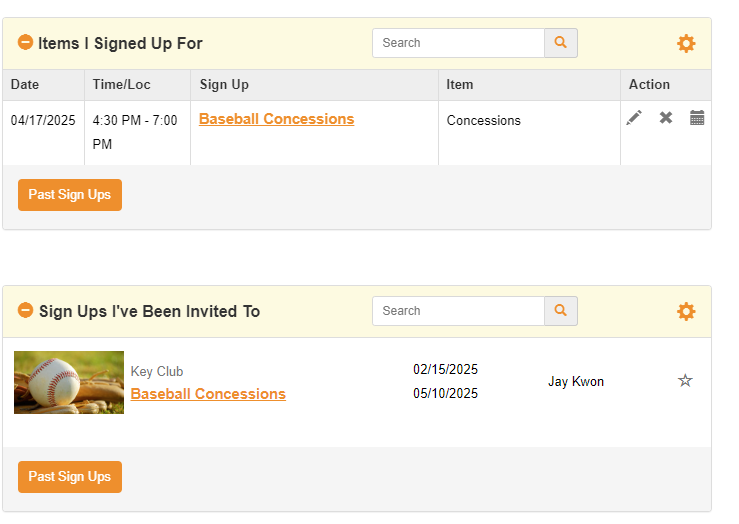Screen dimensions: 739x524
Task: Click Past Sign Ups button under signed up items
Action: coord(70,195)
